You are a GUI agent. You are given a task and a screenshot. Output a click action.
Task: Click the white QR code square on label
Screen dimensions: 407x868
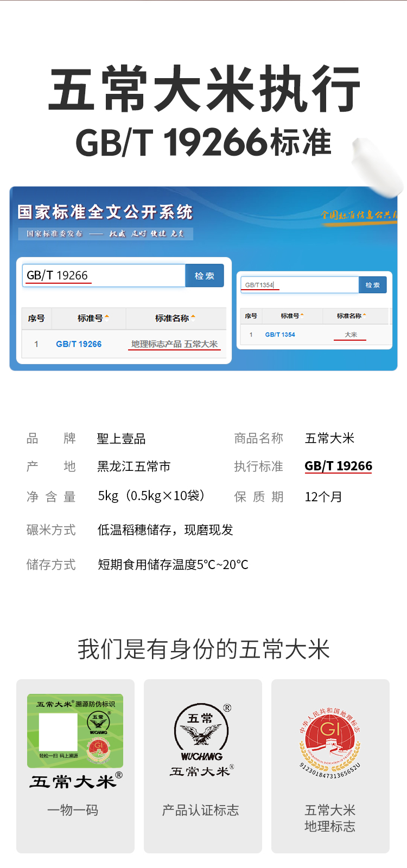pos(58,732)
